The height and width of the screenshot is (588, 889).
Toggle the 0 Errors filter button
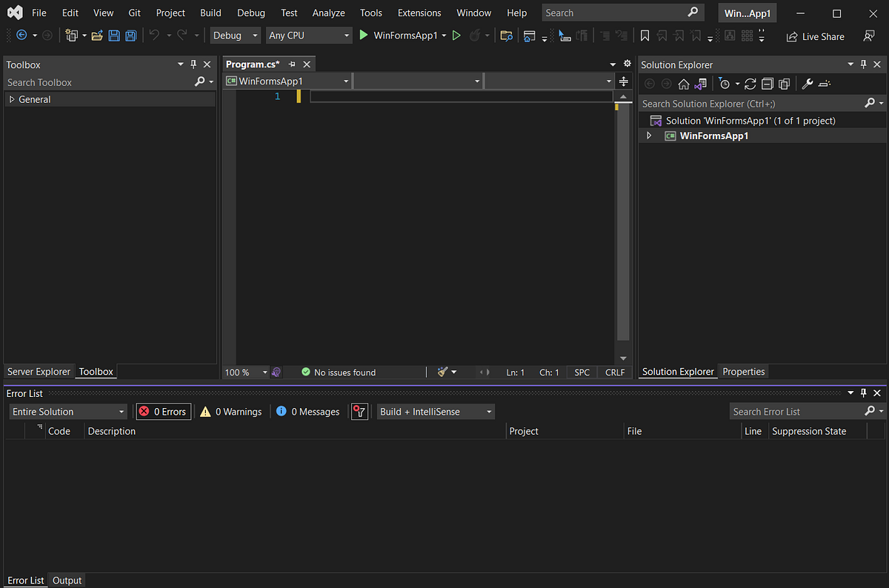[x=163, y=411]
